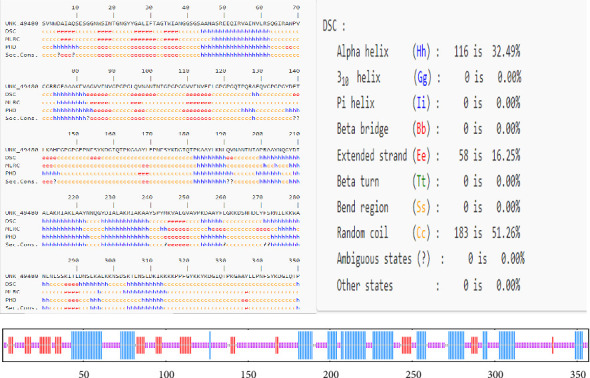The width and height of the screenshot is (590, 378).
Task: Select the "Alpha helix" label
Action: (x=363, y=51)
